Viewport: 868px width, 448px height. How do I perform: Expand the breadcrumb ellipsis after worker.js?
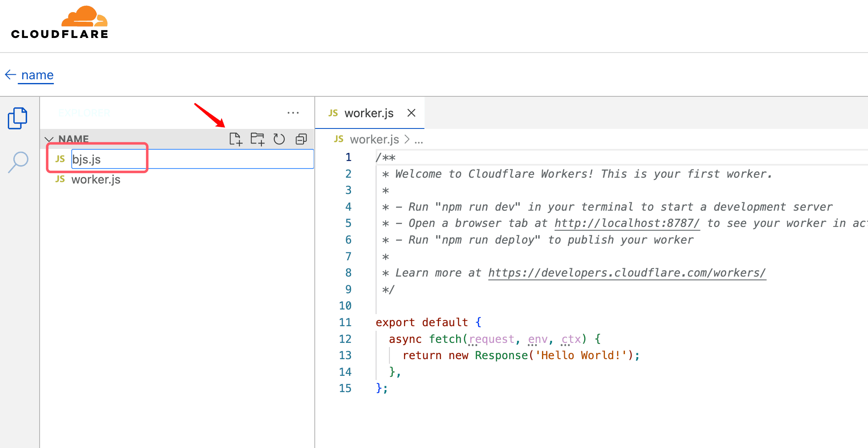tap(419, 140)
